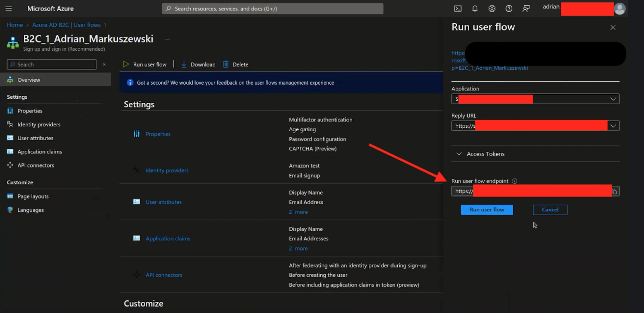The image size is (644, 313).
Task: Click the sidebar Overview icon
Action: [x=10, y=80]
